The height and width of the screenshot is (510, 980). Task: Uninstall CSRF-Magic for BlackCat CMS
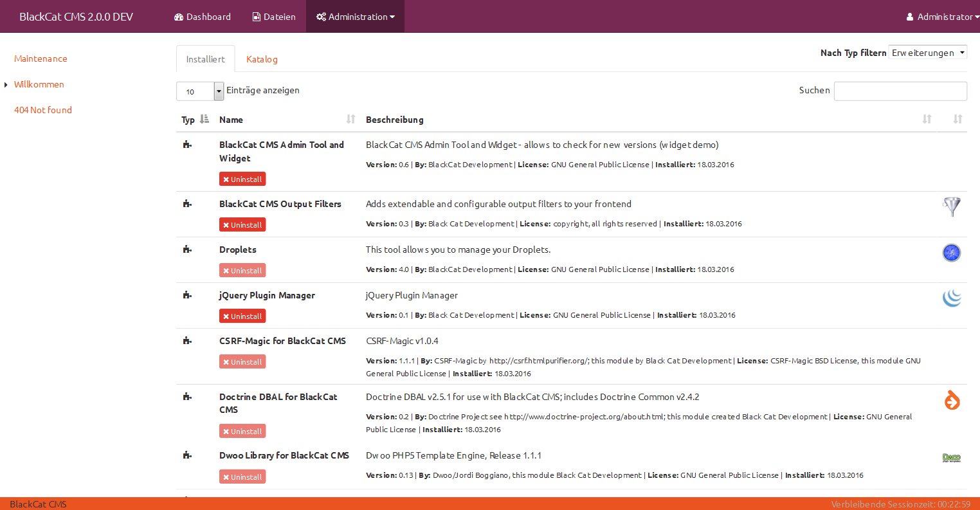click(242, 362)
